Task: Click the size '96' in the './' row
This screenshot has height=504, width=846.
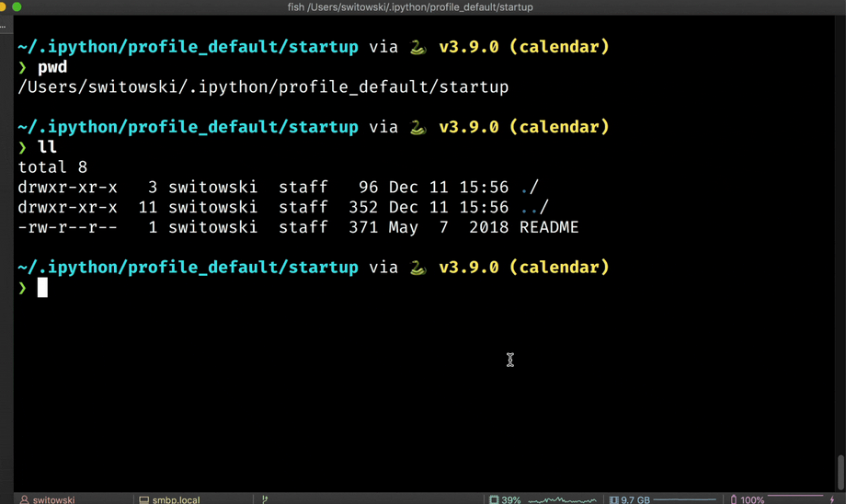Action: pos(369,188)
